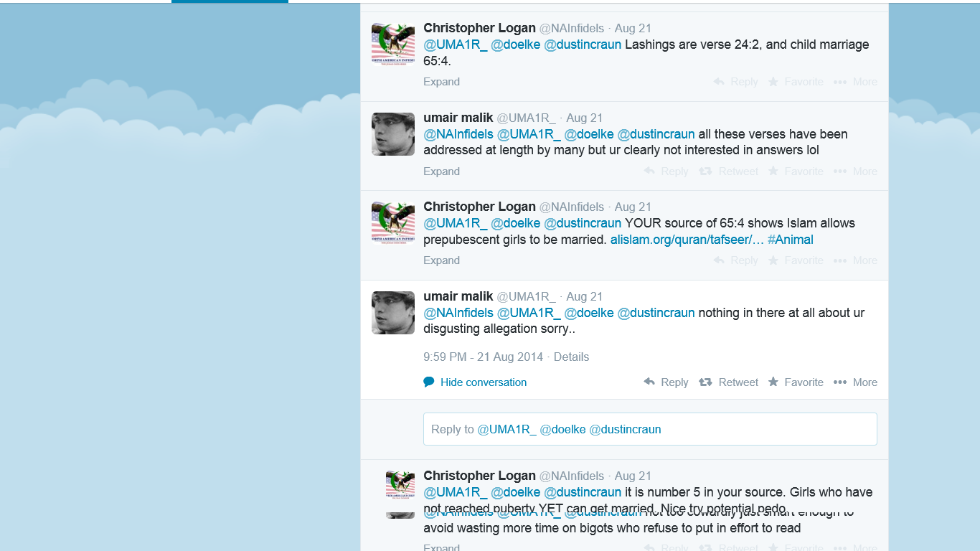The width and height of the screenshot is (980, 551).
Task: Favorite the selected 9:59 PM tweet
Action: coord(796,382)
